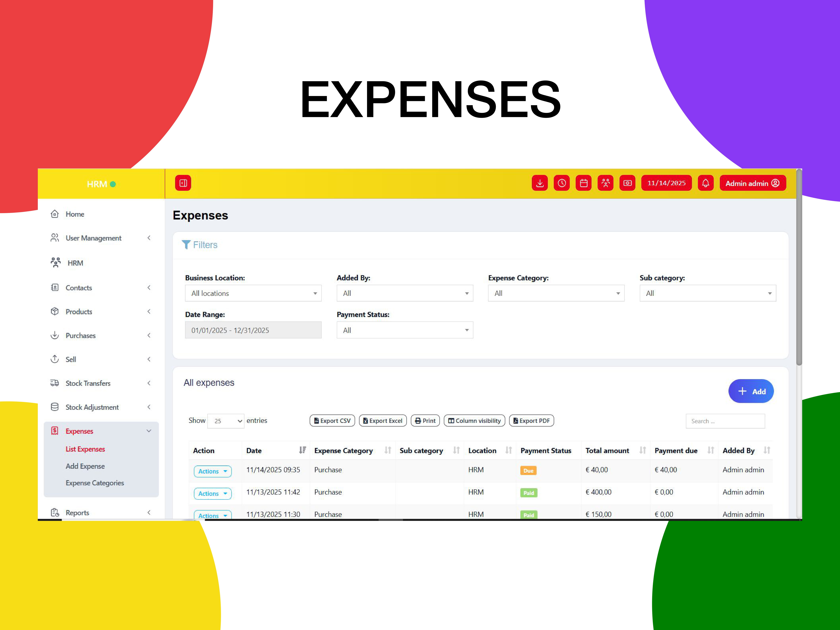
Task: Open the Payment Status filter dropdown
Action: pyautogui.click(x=405, y=330)
